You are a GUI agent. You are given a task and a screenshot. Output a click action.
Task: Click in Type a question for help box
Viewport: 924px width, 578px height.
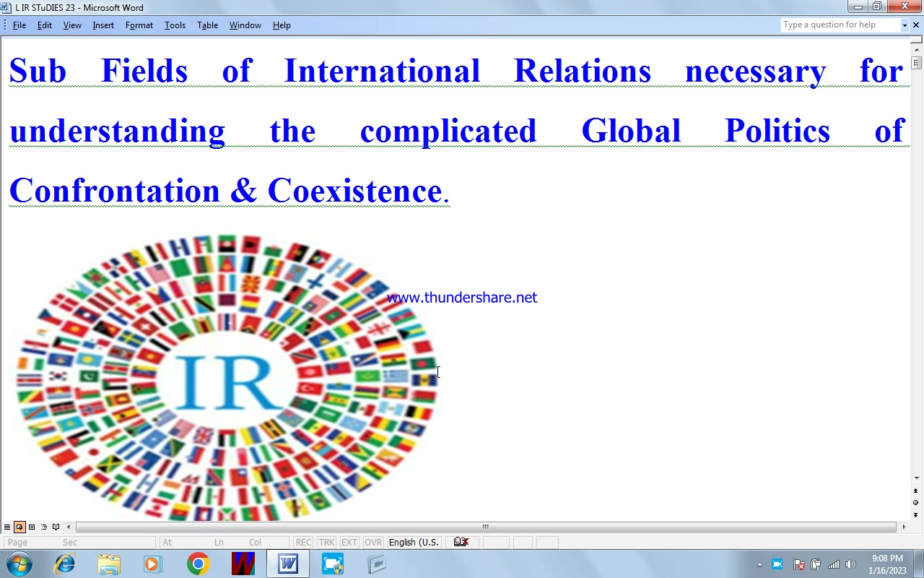pos(840,25)
